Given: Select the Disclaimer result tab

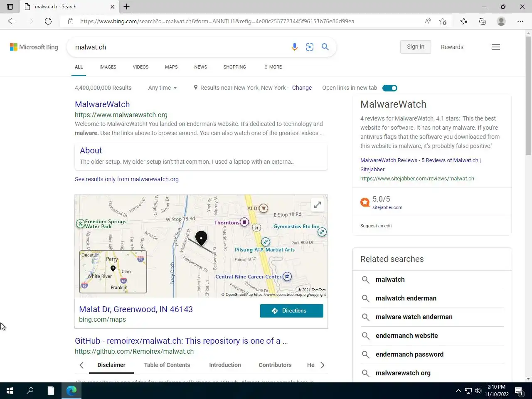Looking at the screenshot, I should [111, 365].
